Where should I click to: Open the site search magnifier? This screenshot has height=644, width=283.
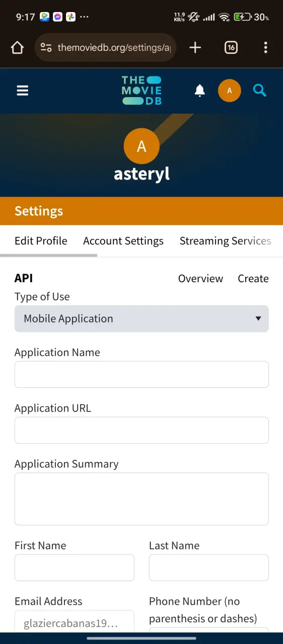(x=260, y=91)
